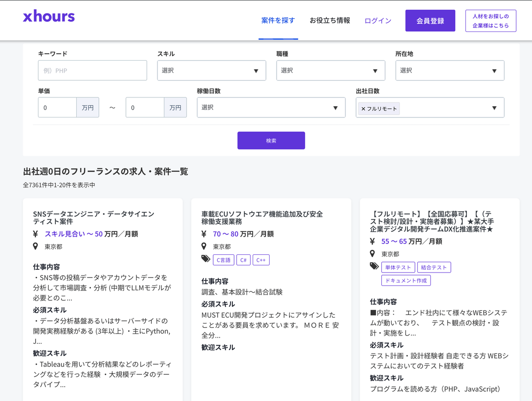Focus the maximum 単価 input field

pyautogui.click(x=145, y=108)
